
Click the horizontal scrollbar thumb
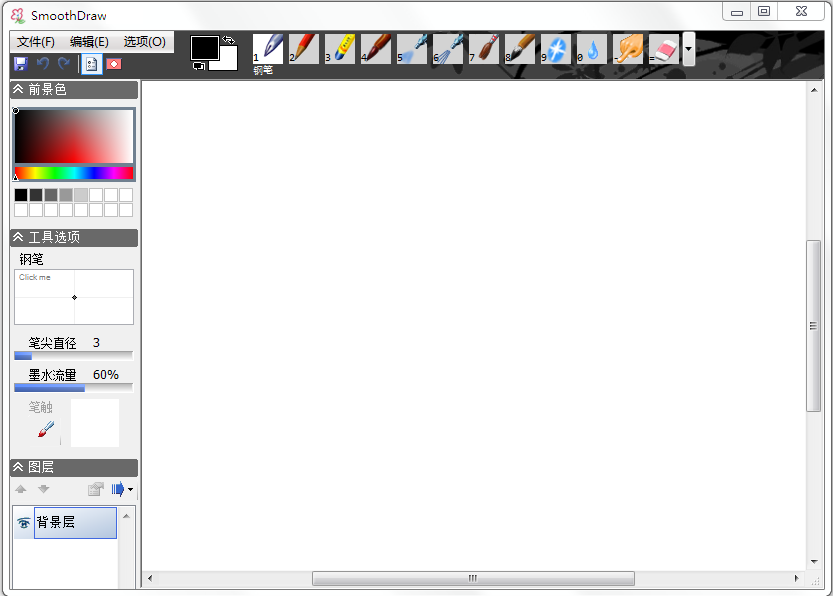(x=473, y=578)
